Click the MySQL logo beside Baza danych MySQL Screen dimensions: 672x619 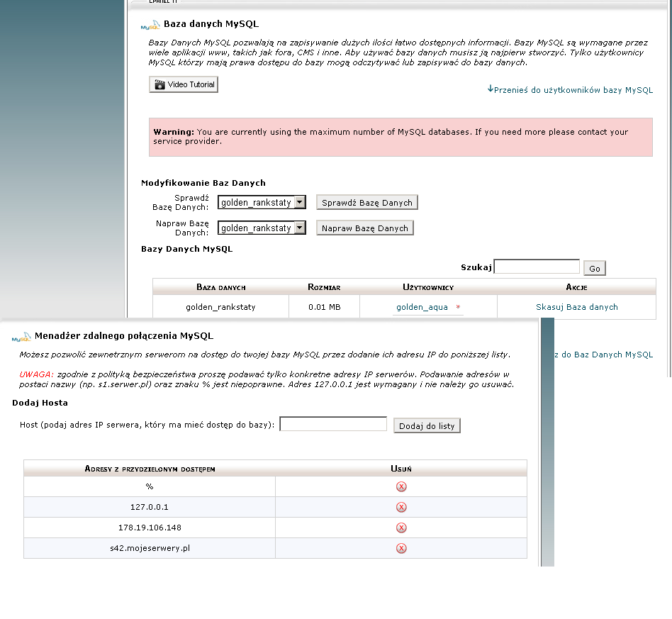pyautogui.click(x=150, y=26)
